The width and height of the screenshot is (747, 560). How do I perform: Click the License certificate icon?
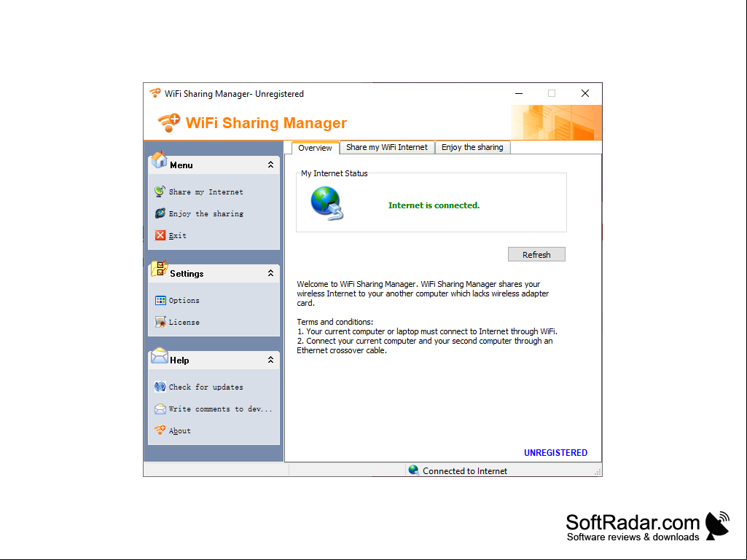(x=160, y=322)
